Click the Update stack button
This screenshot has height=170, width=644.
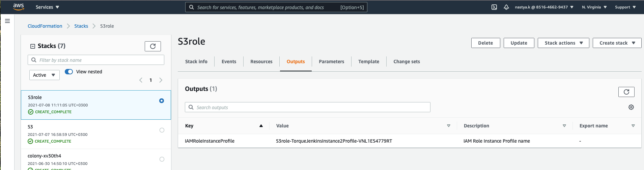pos(519,43)
